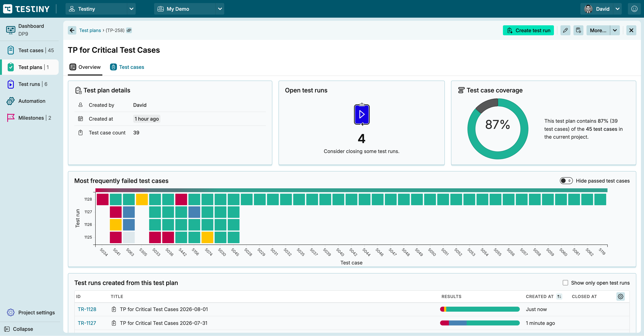Click the TR-1128 results progress bar
Viewport: 644px width, 336px height.
click(x=480, y=309)
